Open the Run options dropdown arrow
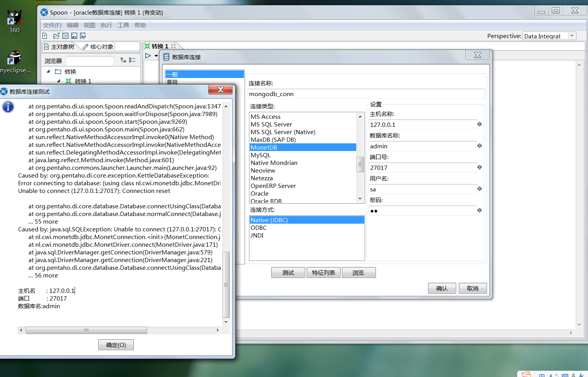This screenshot has height=377, width=588. (156, 56)
